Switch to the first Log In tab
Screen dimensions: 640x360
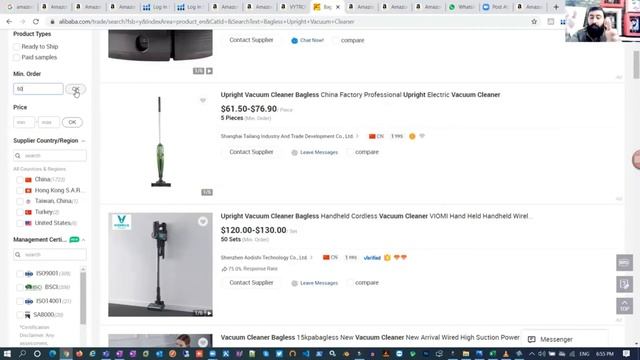(156, 7)
